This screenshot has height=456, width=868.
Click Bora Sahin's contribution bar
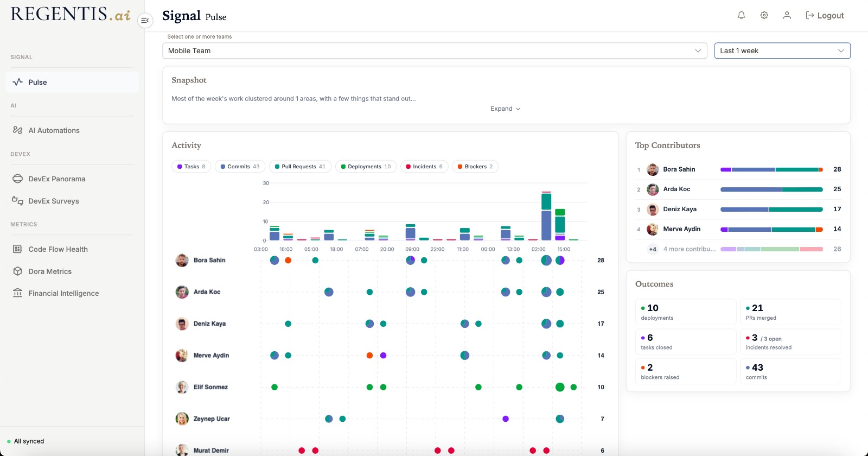pos(771,169)
